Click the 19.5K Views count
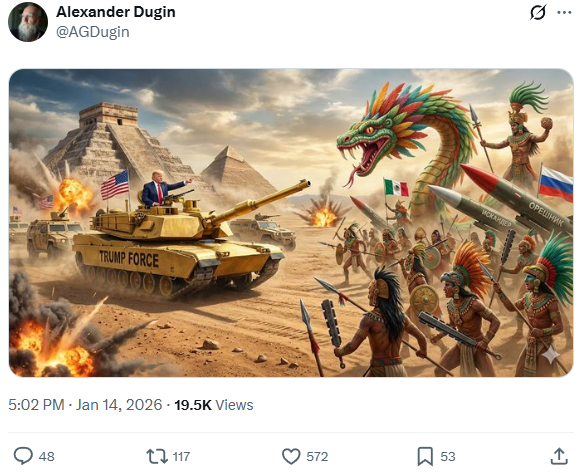Screen dimensions: 587x473 [x=214, y=405]
